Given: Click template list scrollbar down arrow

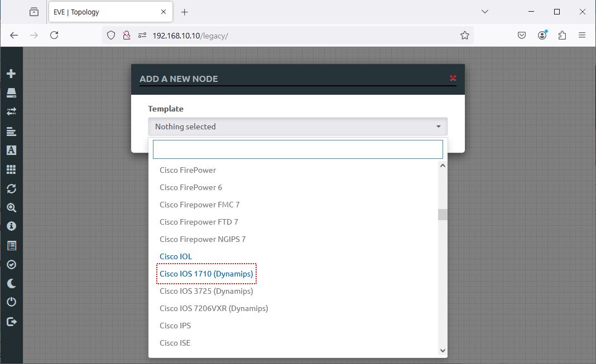Looking at the screenshot, I should click(443, 351).
